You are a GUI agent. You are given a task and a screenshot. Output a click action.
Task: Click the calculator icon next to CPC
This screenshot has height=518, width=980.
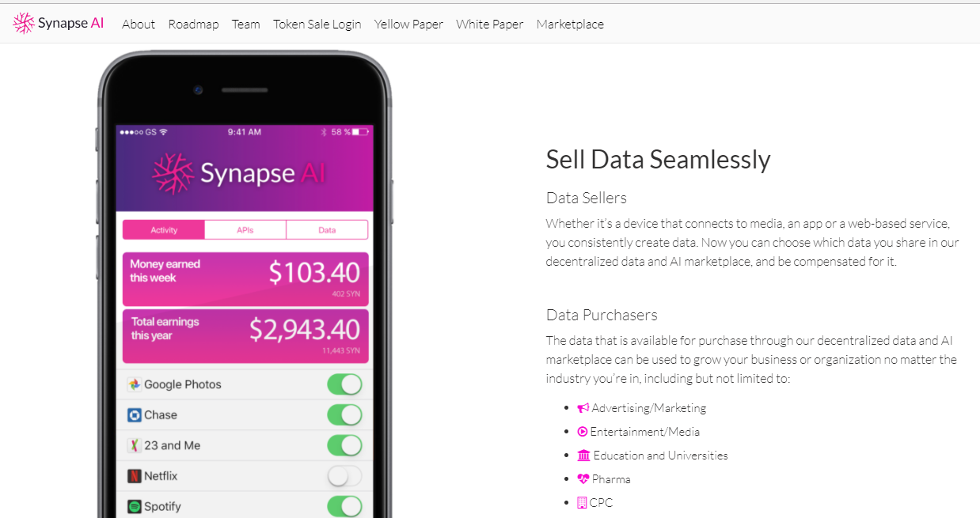583,502
